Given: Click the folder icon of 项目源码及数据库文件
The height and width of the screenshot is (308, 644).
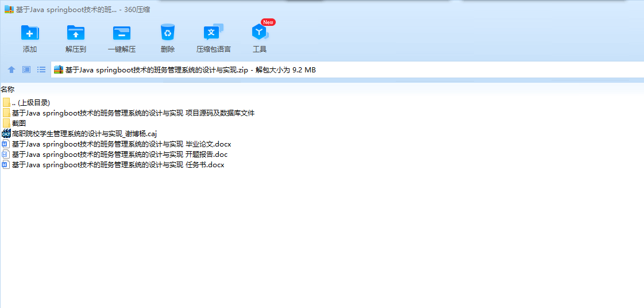Looking at the screenshot, I should [x=6, y=113].
